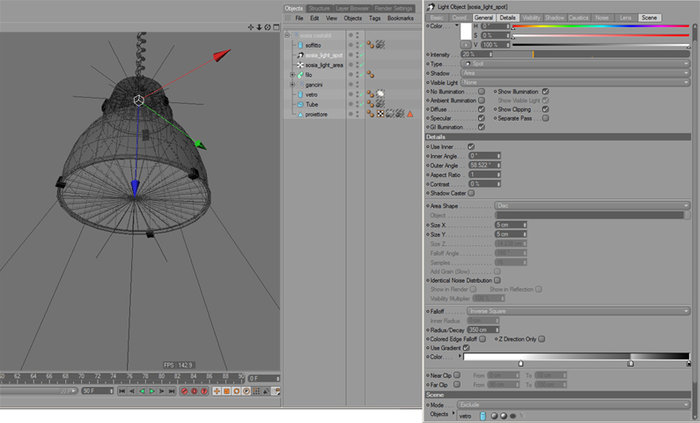Click the Intensity slider bar
Viewport: 700px width, 423px height.
[592, 54]
